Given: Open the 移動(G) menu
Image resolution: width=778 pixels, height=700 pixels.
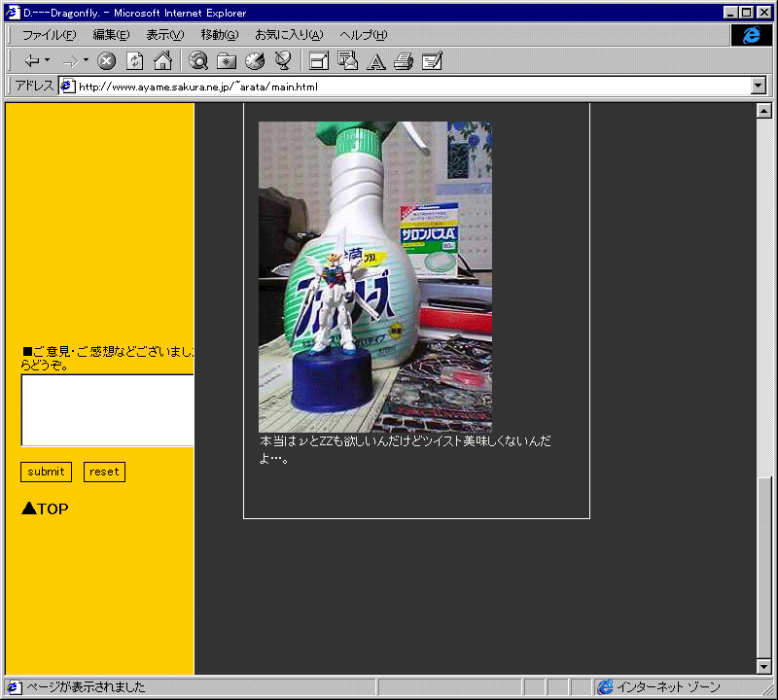Looking at the screenshot, I should pyautogui.click(x=220, y=35).
